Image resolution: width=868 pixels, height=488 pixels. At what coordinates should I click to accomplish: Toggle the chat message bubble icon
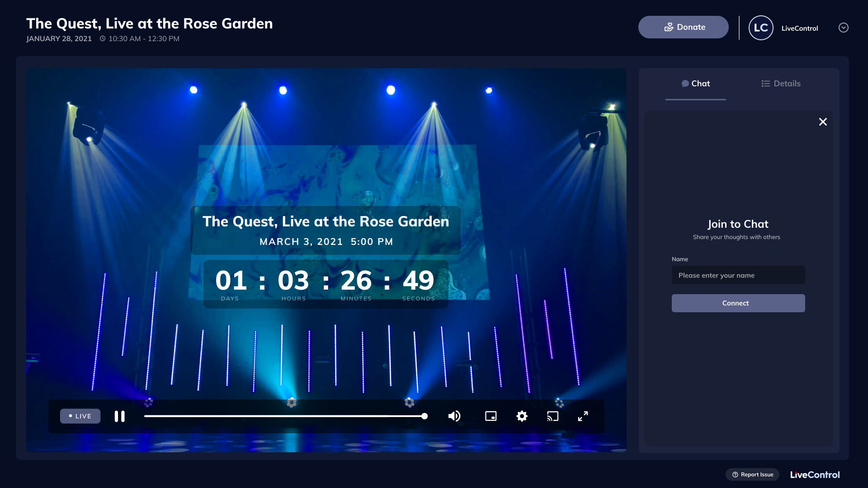click(684, 83)
